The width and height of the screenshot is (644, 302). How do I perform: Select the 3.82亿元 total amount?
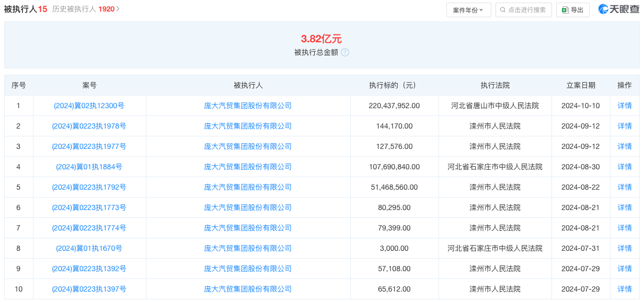(321, 39)
